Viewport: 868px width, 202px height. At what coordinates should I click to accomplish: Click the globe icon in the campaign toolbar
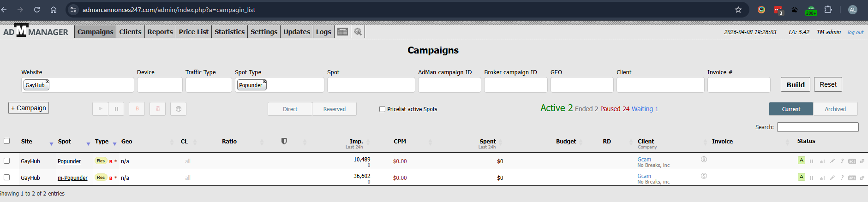(x=179, y=109)
